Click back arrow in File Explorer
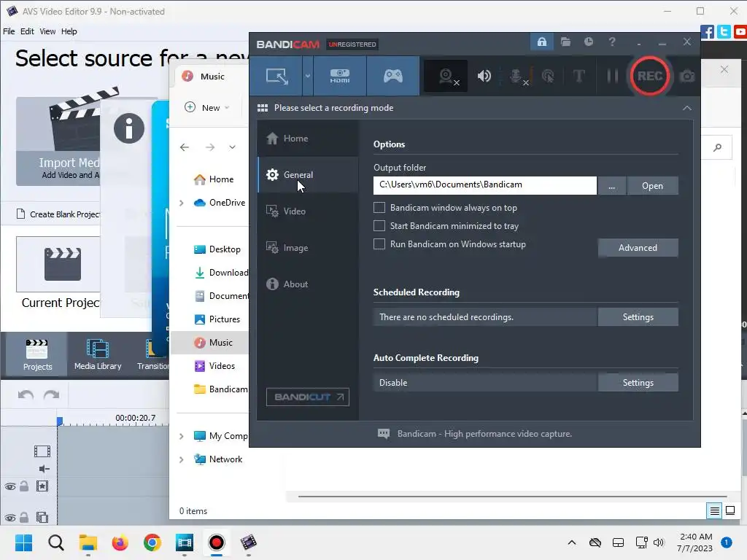Image resolution: width=747 pixels, height=560 pixels. point(185,147)
